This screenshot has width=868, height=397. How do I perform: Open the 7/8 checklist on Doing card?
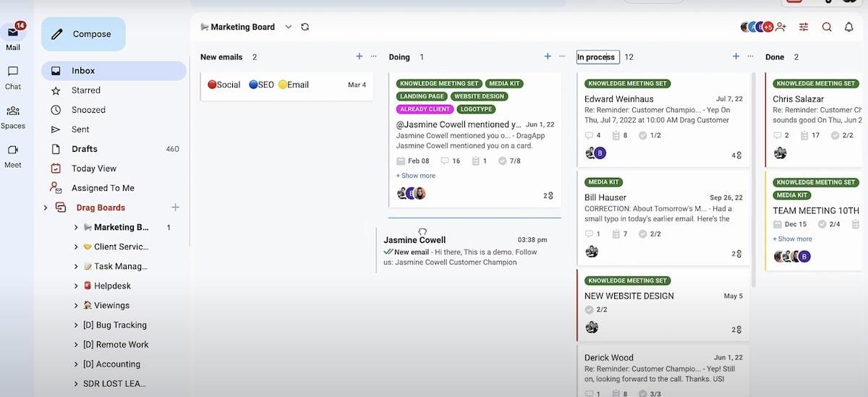(x=509, y=161)
